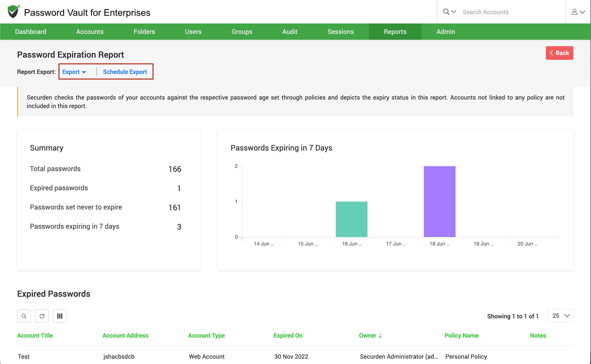Open the column chooser icon
Viewport: 591px width, 364px height.
[x=60, y=316]
